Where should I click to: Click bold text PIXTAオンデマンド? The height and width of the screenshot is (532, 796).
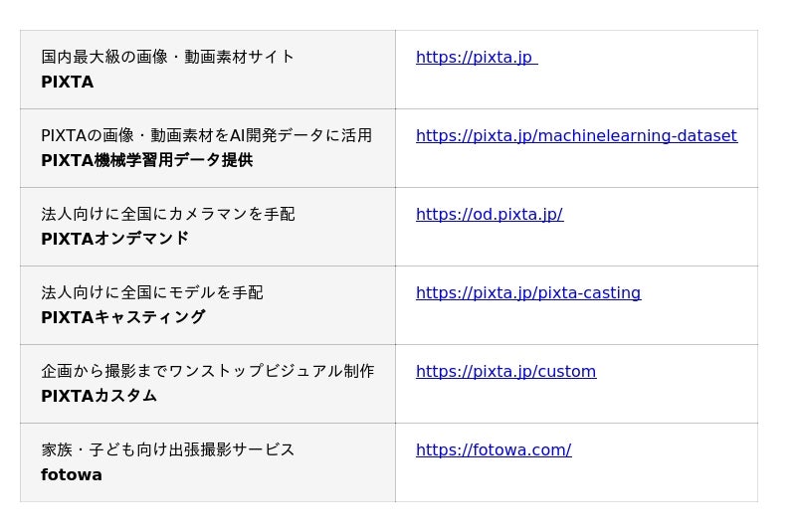[114, 239]
